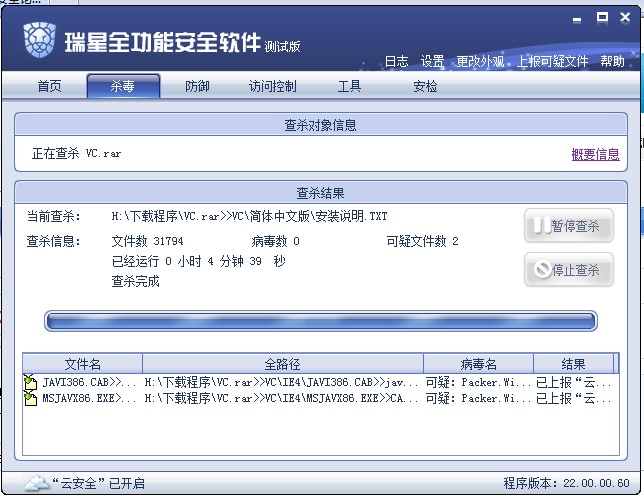Click the 病毒数 0 count

tap(275, 241)
